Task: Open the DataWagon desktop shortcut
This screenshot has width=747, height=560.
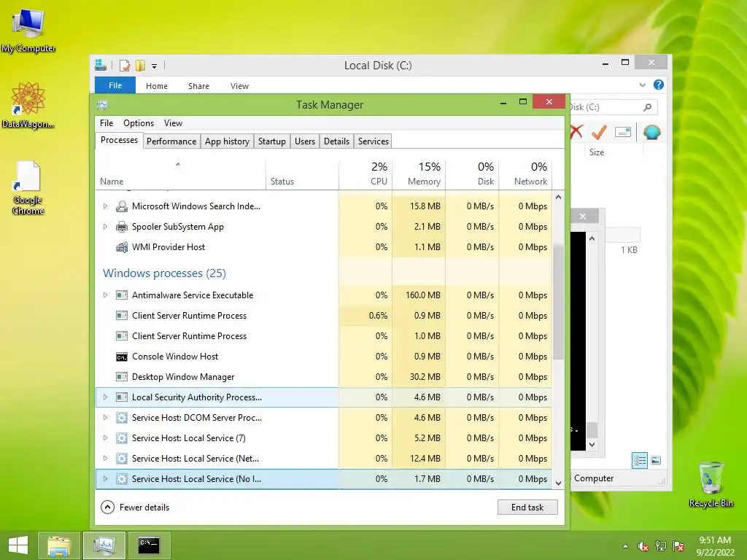Action: [x=28, y=105]
